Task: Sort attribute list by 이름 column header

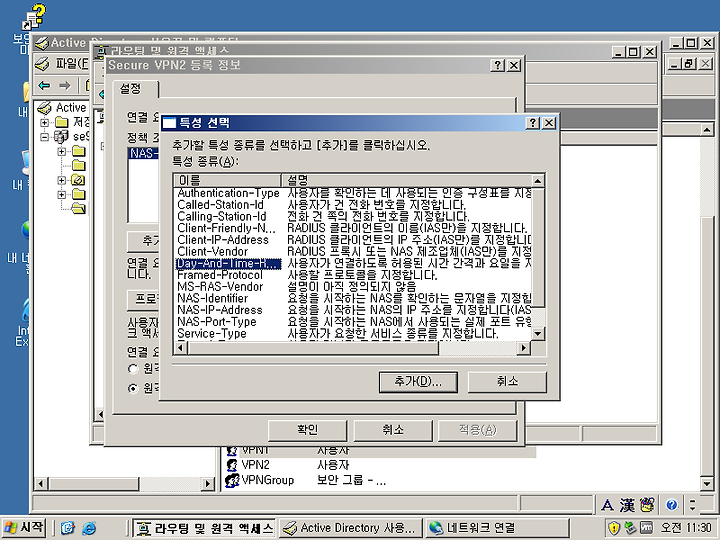Action: pyautogui.click(x=228, y=180)
